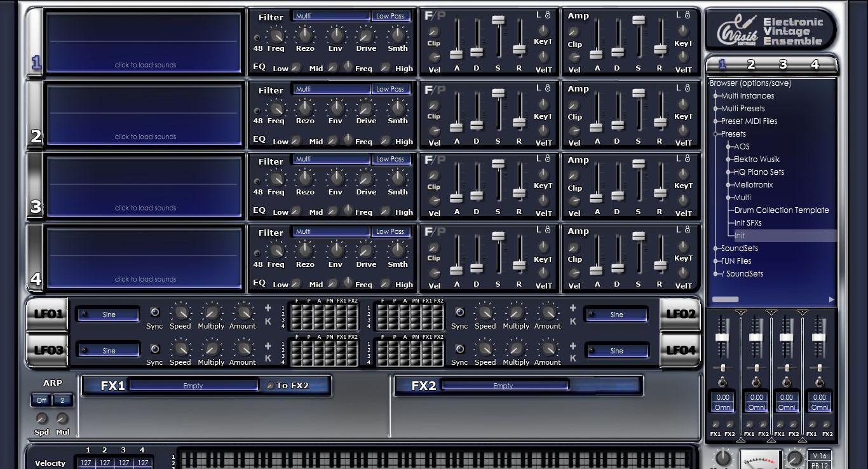Flip the mixer channel 4 toggle switch

tap(820, 382)
